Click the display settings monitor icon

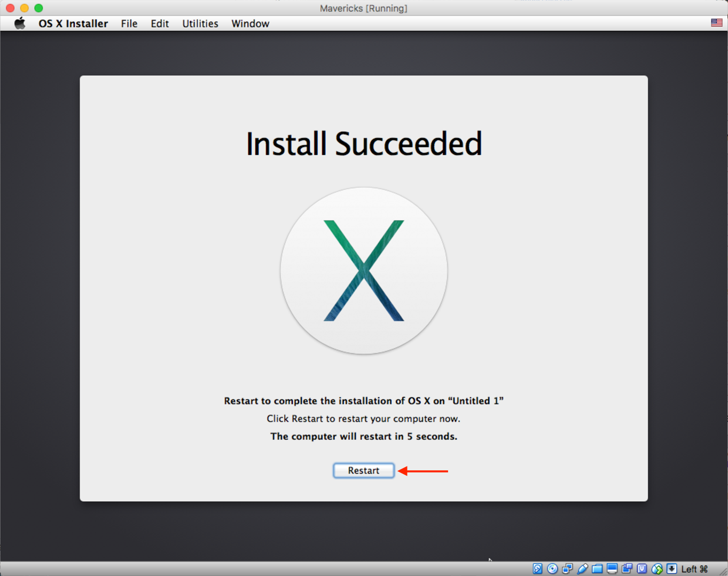tap(612, 569)
